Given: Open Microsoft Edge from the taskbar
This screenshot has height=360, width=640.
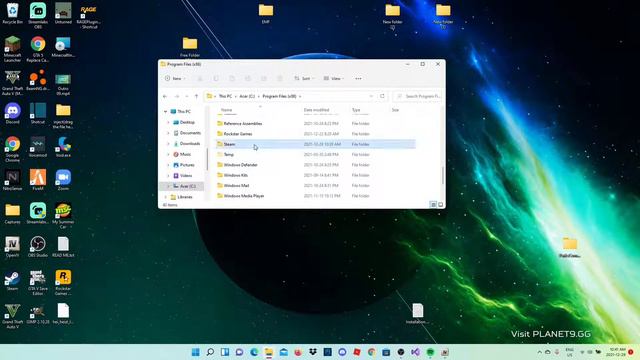Looking at the screenshot, I should click(254, 352).
